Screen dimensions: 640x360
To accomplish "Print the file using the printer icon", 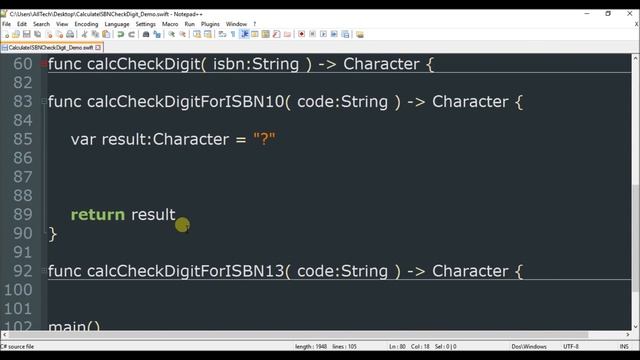I will [x=70, y=35].
